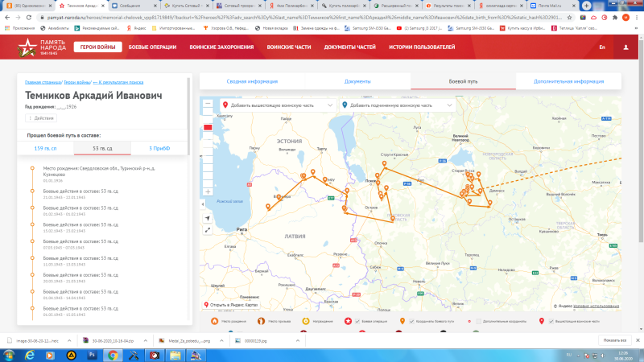Click the map geolocation arrow button

click(x=208, y=218)
